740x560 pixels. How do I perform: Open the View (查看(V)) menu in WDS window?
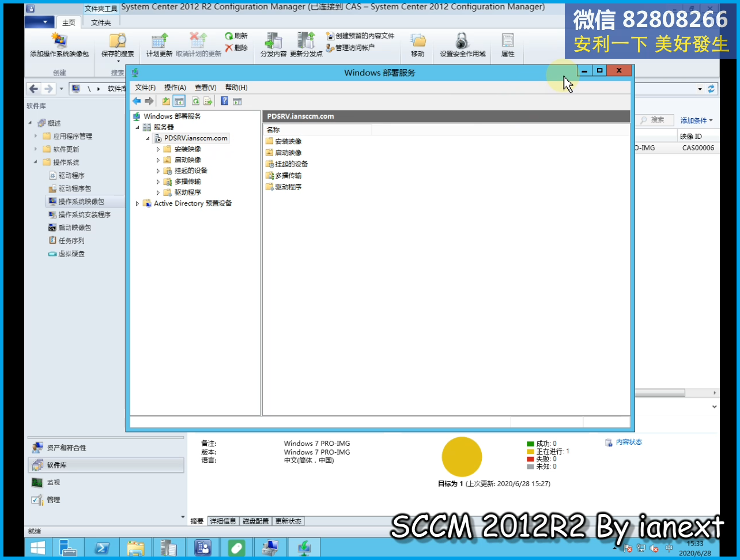pyautogui.click(x=206, y=88)
